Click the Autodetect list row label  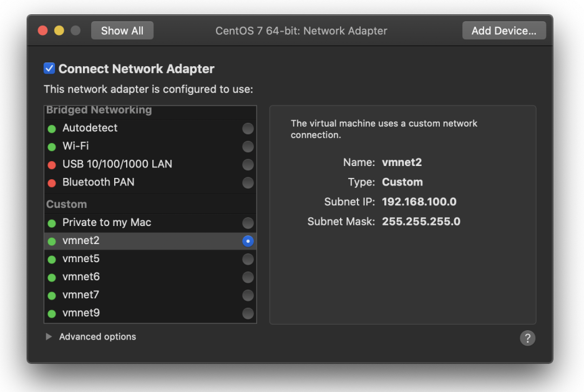90,128
